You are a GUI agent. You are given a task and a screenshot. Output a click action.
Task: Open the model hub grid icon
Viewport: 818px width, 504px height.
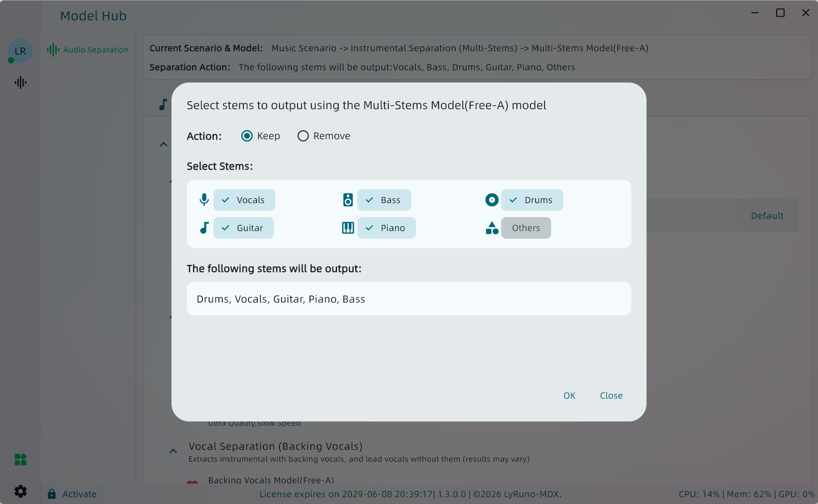point(20,459)
